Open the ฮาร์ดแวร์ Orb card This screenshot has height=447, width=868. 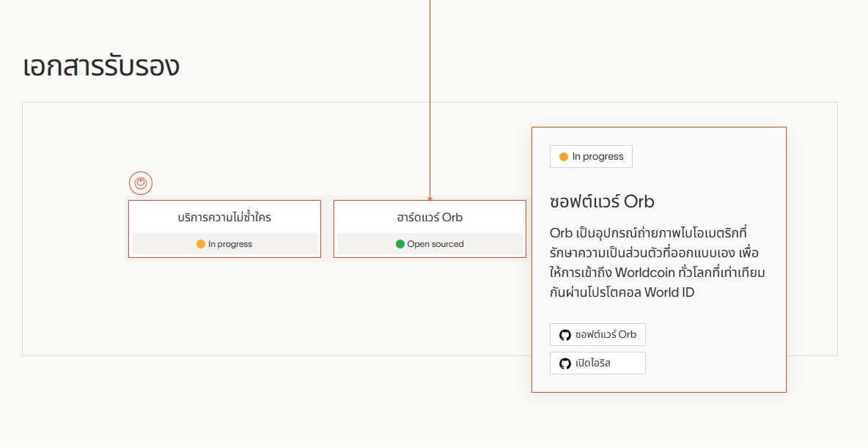pos(430,229)
